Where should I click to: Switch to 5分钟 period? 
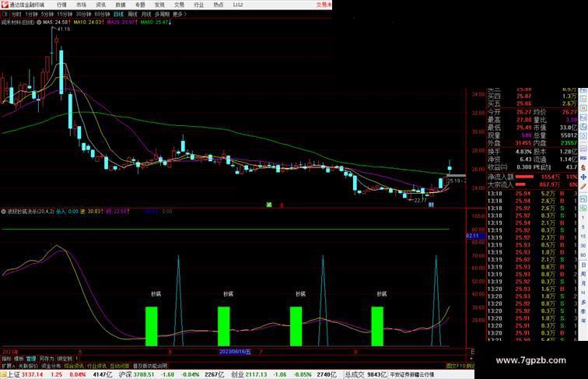pos(47,14)
